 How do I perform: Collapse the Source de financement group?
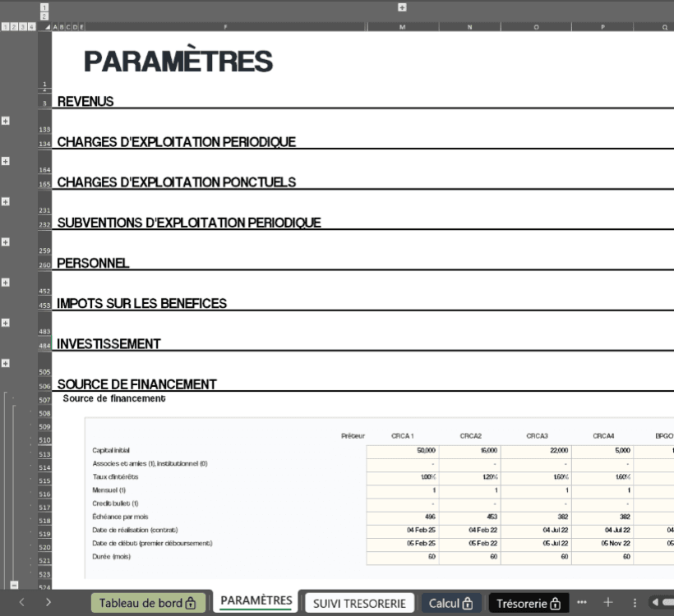(x=14, y=585)
